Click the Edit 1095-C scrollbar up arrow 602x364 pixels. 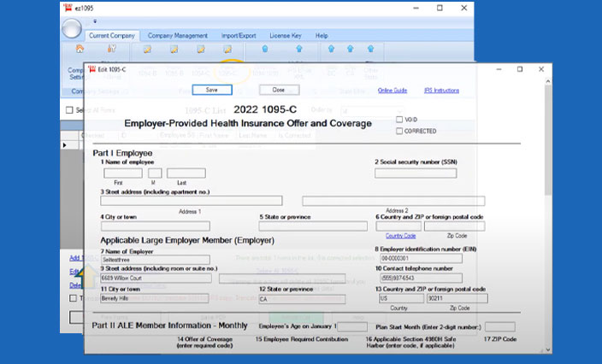548,81
